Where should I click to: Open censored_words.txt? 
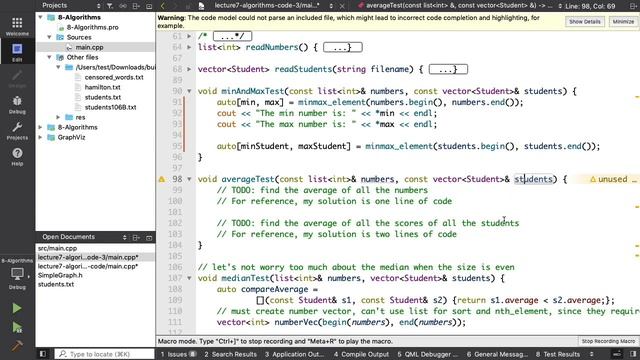point(114,77)
